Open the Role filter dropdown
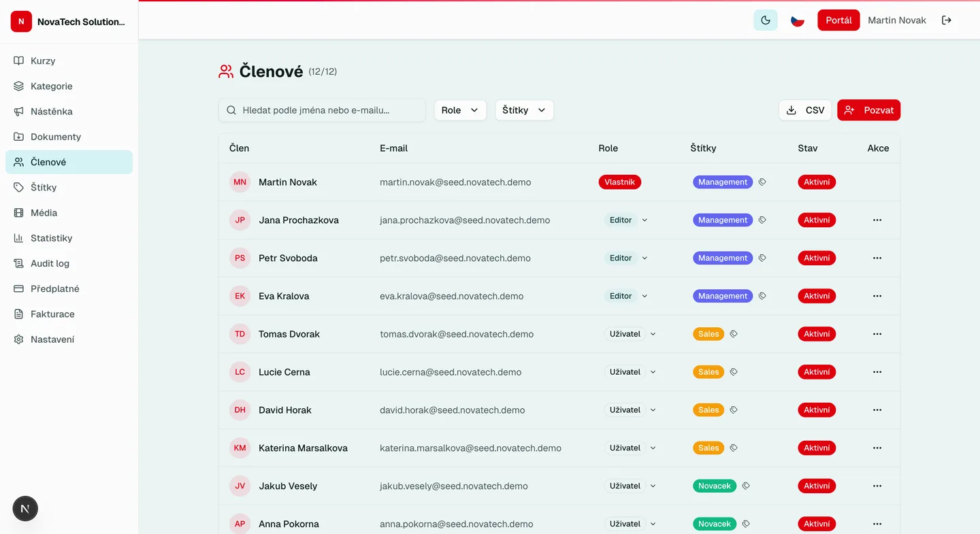Image resolution: width=980 pixels, height=534 pixels. pyautogui.click(x=460, y=110)
